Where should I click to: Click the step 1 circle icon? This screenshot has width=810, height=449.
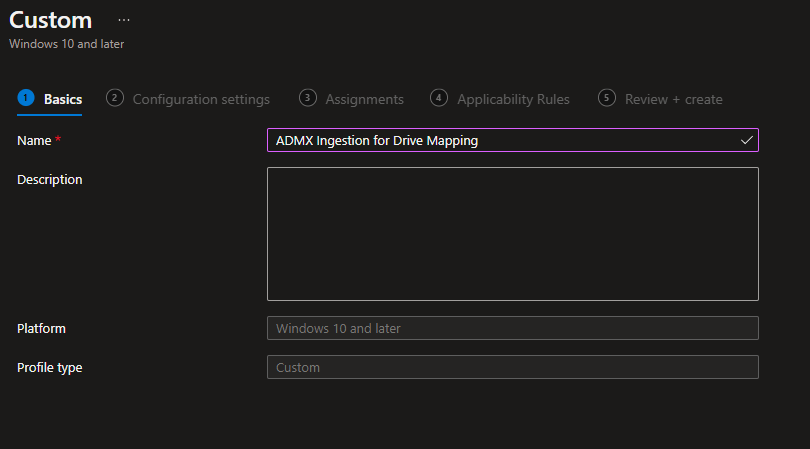[x=26, y=98]
